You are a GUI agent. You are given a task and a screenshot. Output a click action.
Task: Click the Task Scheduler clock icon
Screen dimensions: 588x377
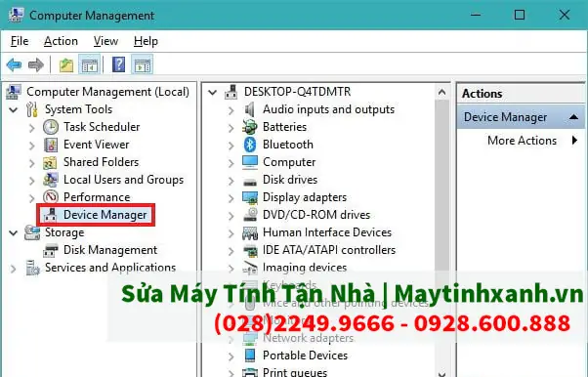[x=51, y=127]
